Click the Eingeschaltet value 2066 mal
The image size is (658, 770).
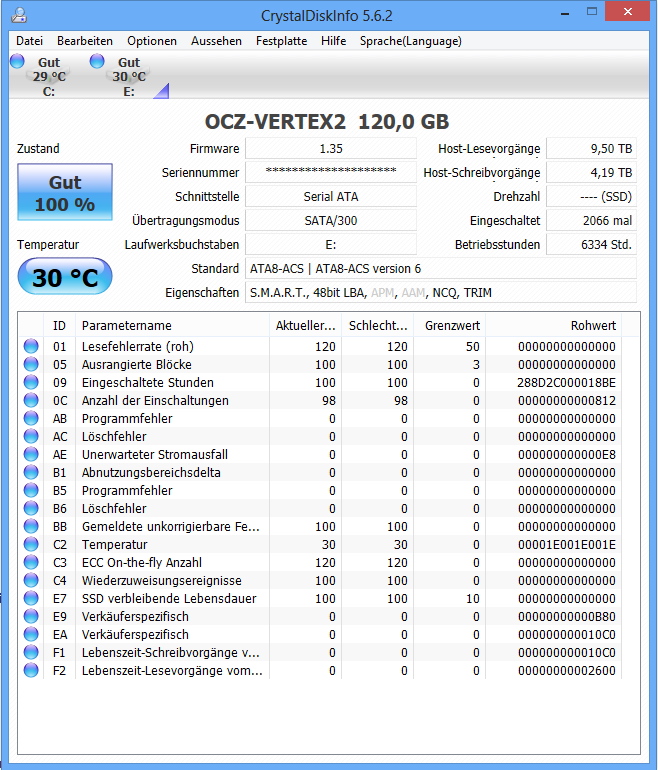pyautogui.click(x=591, y=220)
